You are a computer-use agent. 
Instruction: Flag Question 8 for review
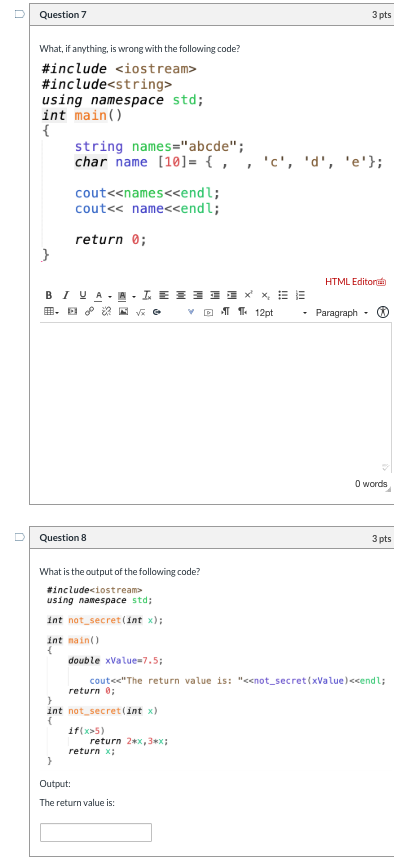(19, 537)
